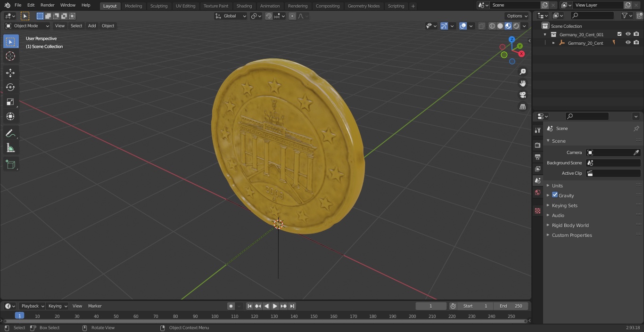Select the Cursor tool in the toolbar
The width and height of the screenshot is (644, 332).
coord(10,56)
